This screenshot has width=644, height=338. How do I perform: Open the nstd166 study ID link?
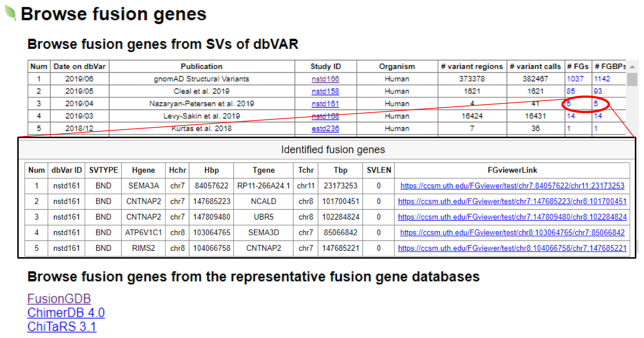(325, 79)
